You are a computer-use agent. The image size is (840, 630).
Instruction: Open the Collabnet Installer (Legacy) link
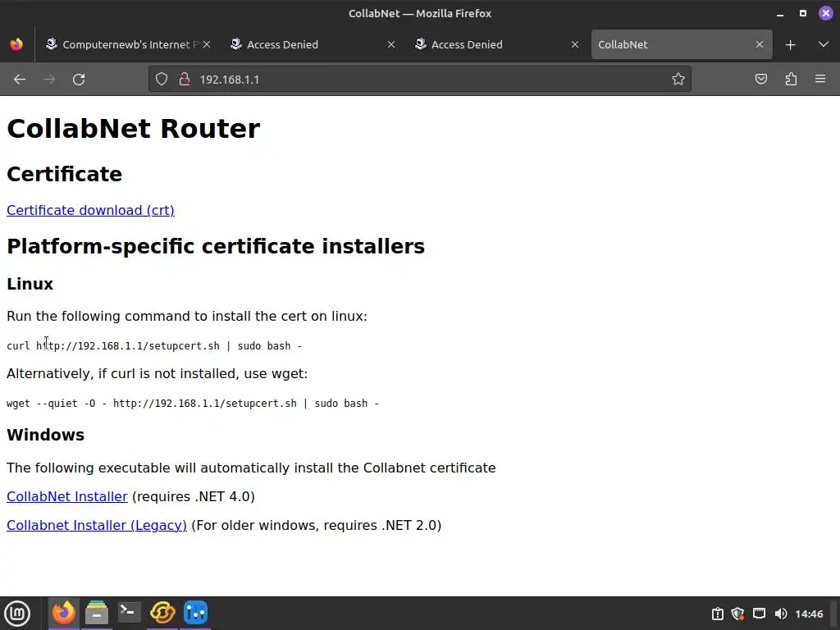coord(97,526)
